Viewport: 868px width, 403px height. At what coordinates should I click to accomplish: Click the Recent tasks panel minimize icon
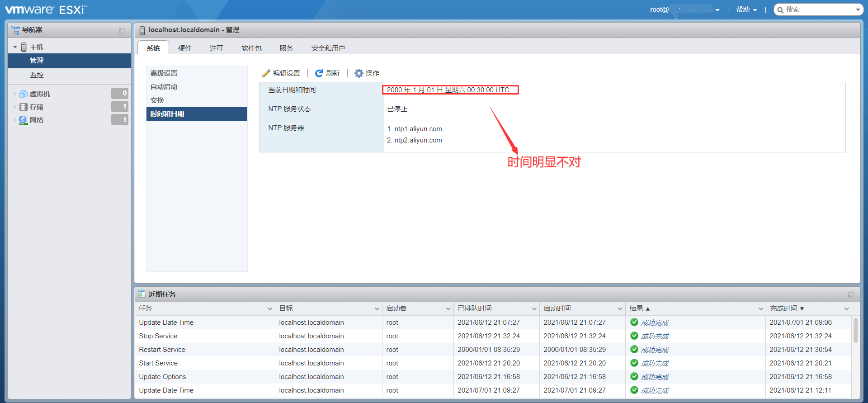[851, 295]
